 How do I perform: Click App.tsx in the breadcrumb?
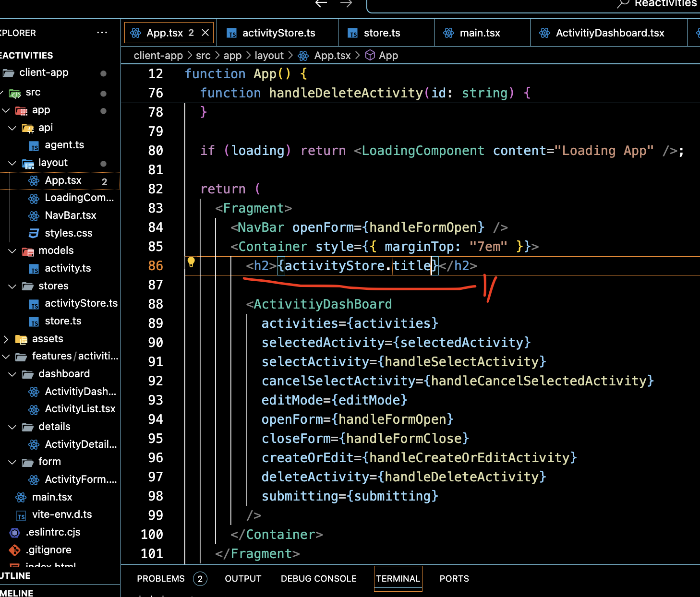tap(332, 56)
